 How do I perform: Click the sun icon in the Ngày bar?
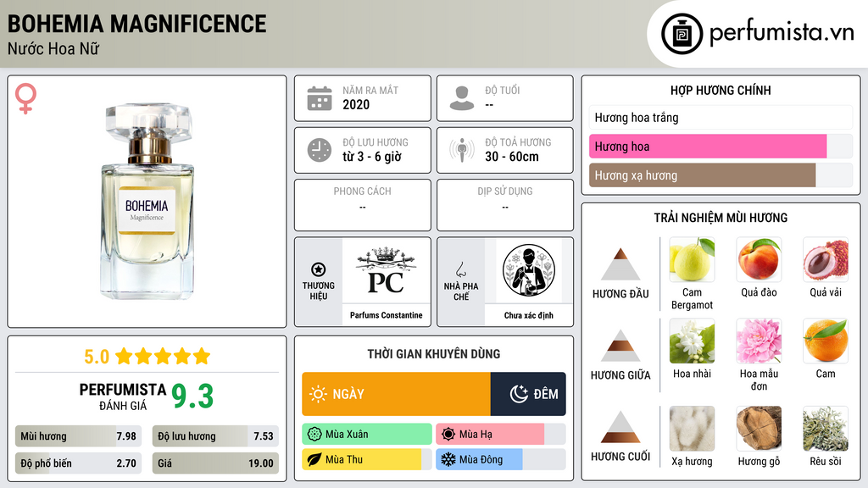pos(318,394)
